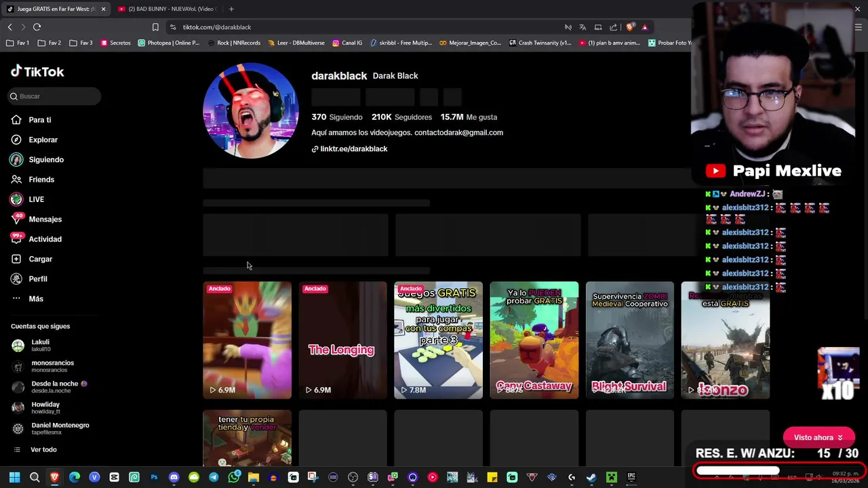Click the 210K Seguidores count
868x488 pixels.
pos(401,117)
